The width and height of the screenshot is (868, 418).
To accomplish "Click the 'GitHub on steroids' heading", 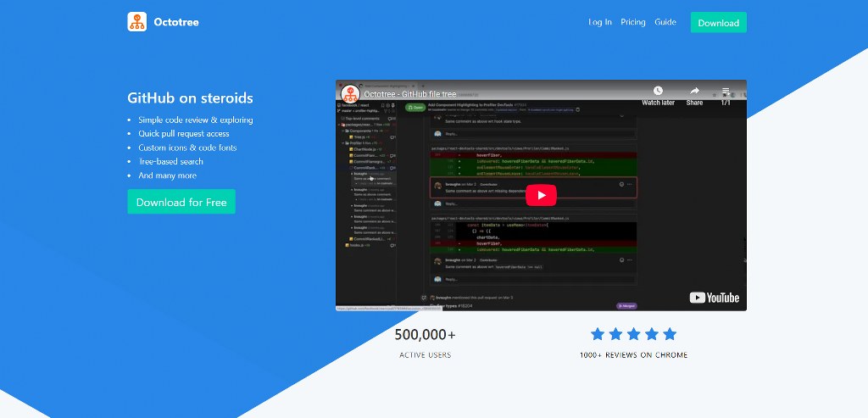I will coord(190,98).
